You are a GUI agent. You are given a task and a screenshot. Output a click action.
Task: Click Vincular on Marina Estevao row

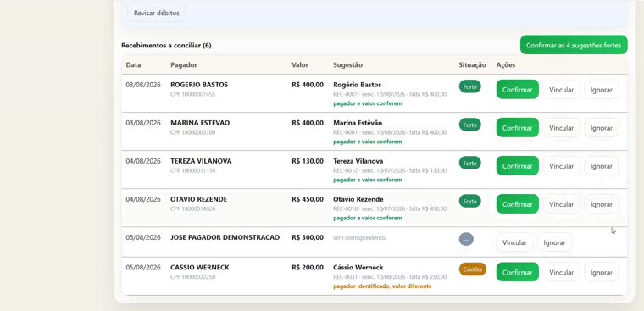point(561,128)
